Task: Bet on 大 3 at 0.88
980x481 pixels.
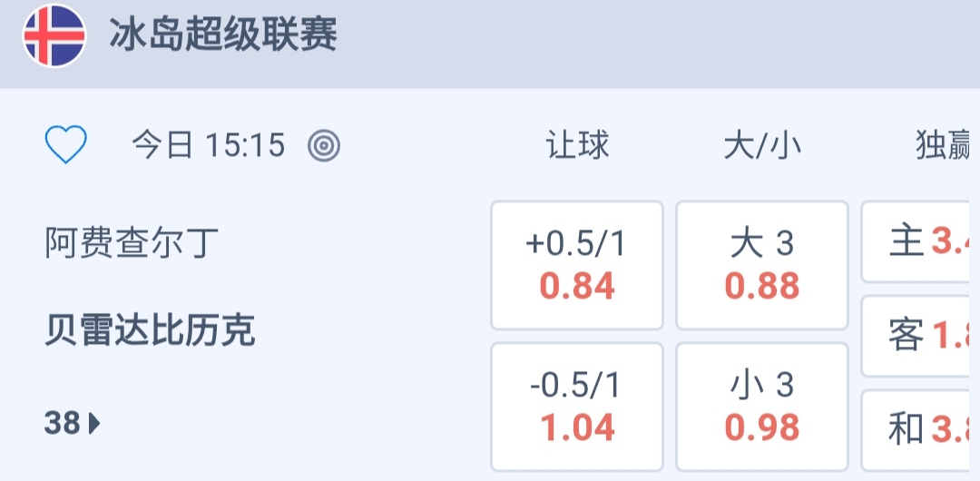Action: coord(762,265)
